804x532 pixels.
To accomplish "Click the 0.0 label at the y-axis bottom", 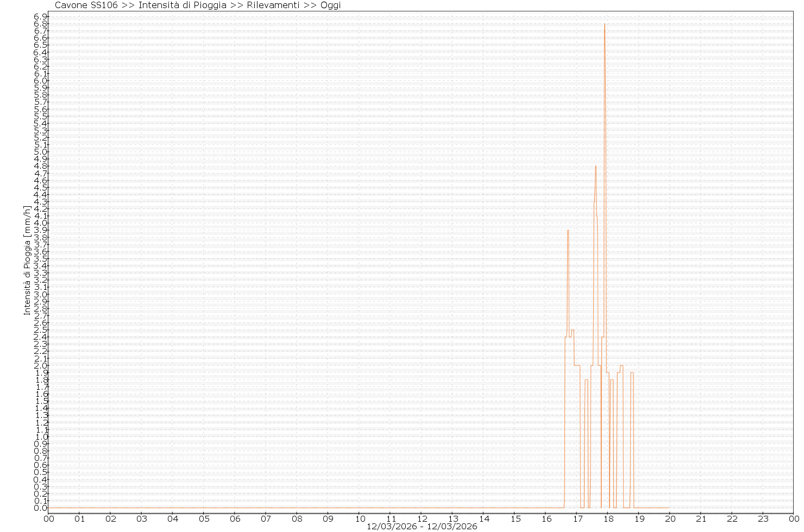I will [x=41, y=508].
